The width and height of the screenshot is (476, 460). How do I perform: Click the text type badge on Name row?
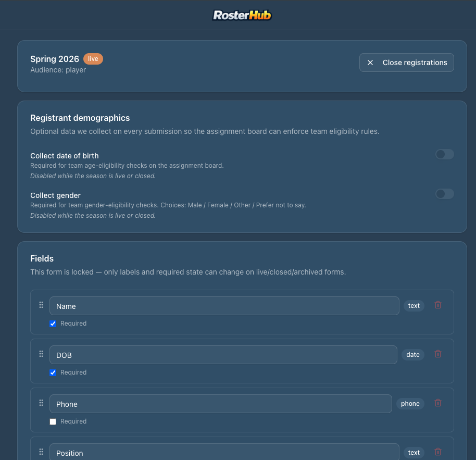414,306
